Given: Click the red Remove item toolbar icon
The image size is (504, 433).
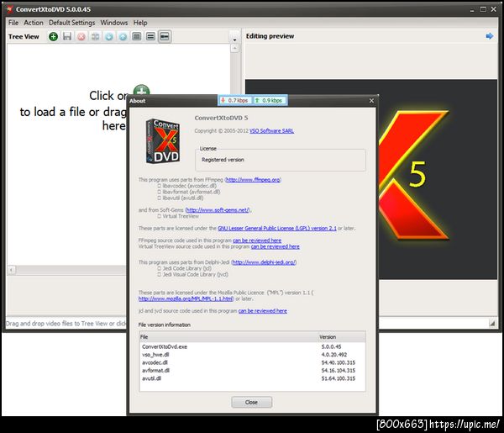Looking at the screenshot, I should click(81, 36).
